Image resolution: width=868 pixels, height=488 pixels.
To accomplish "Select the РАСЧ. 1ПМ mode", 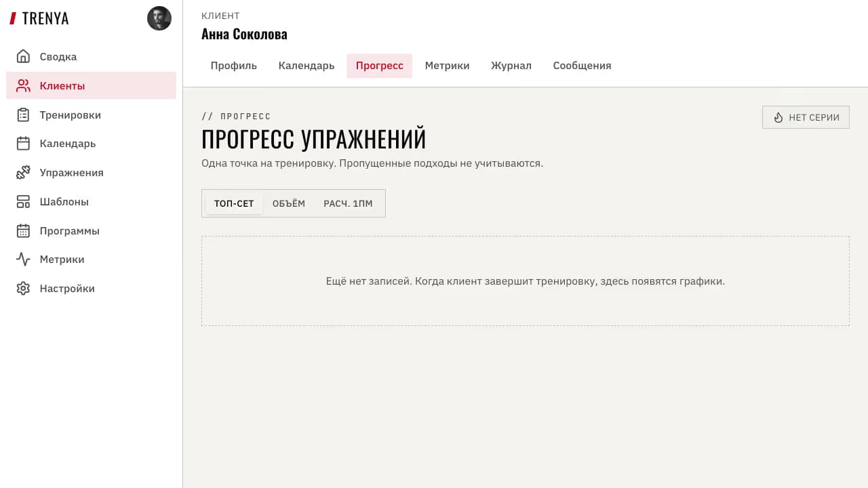I will [x=348, y=203].
